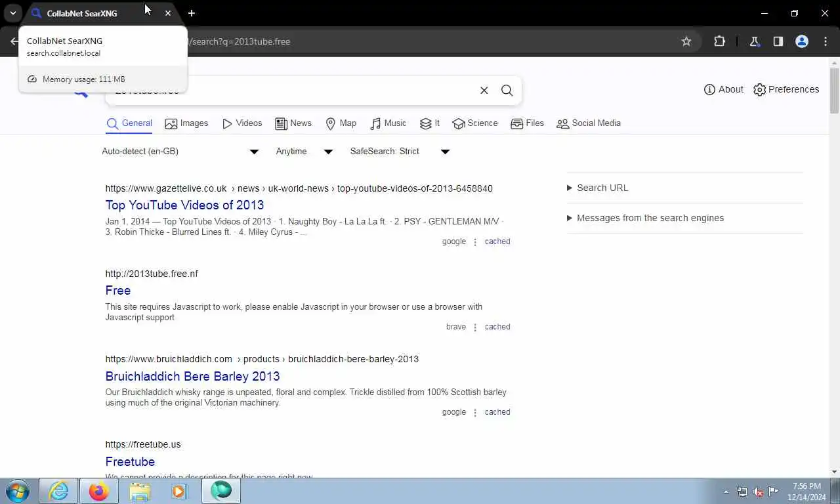The height and width of the screenshot is (504, 840).
Task: Click the http://2013tube.free.nf URL text
Action: pyautogui.click(x=152, y=274)
